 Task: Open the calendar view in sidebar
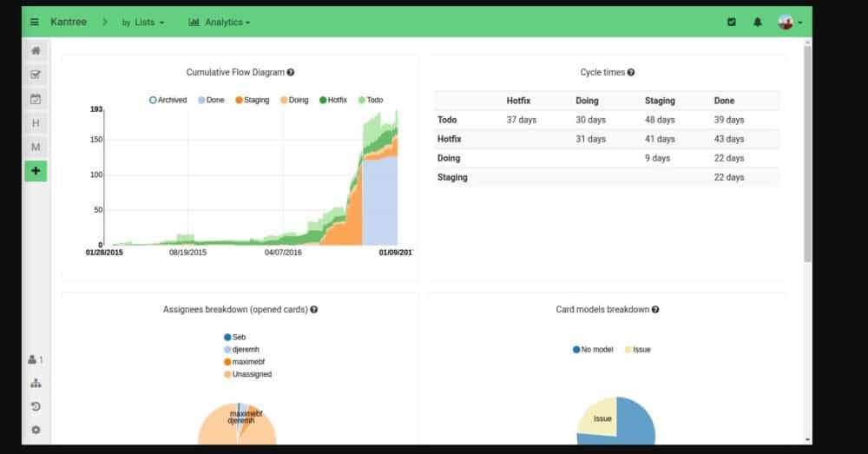(x=36, y=99)
